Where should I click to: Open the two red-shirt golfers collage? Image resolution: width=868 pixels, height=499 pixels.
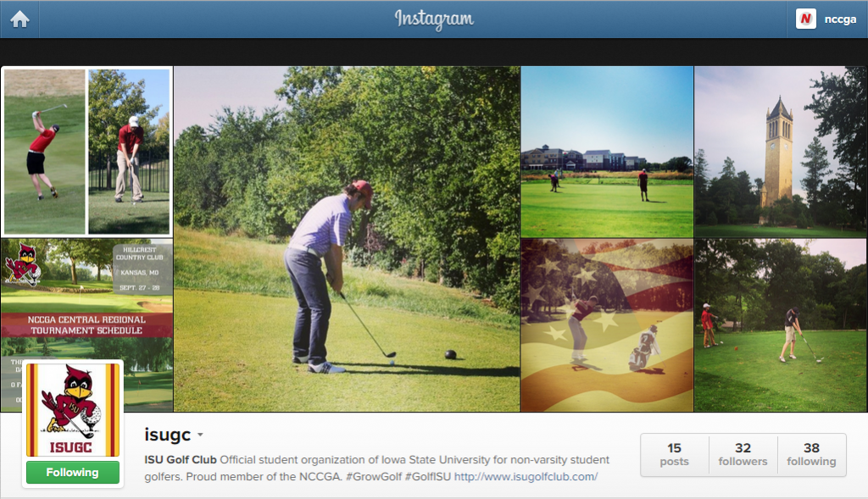(x=87, y=152)
